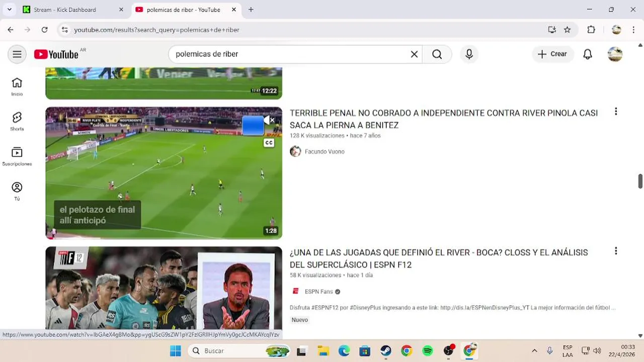This screenshot has width=644, height=362.
Task: Go forward with the browser forward arrow
Action: click(x=27, y=30)
